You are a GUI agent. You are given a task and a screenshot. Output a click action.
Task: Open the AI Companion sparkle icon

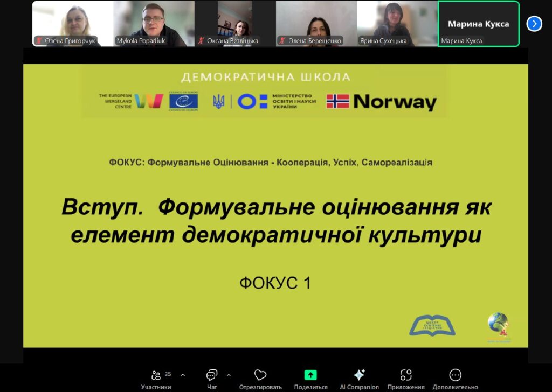(x=359, y=375)
